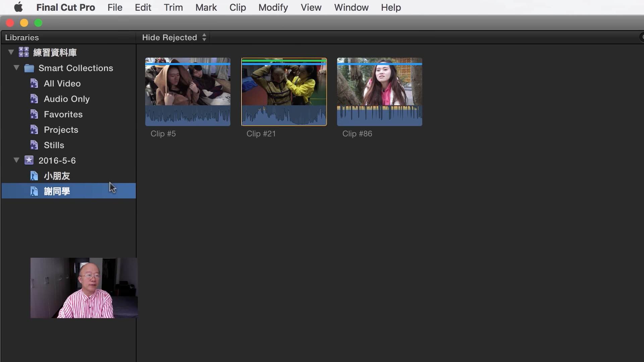Click the 練習資料庫 library icon

pyautogui.click(x=24, y=52)
